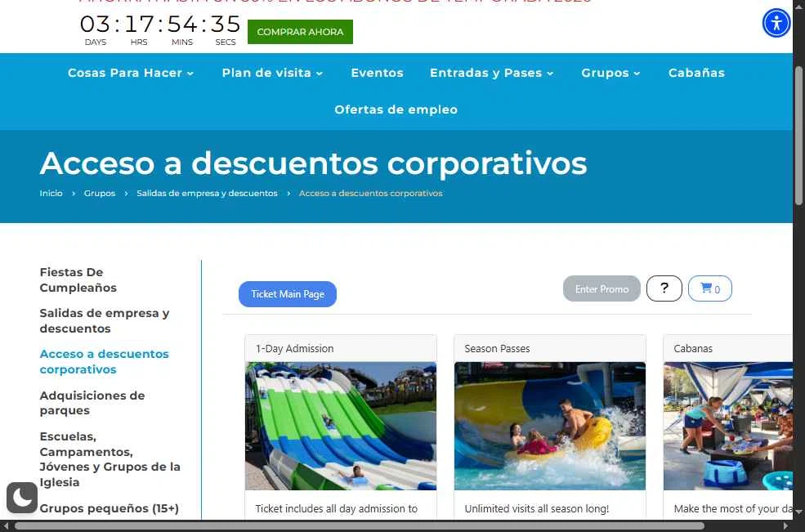Open Salidas de empresa y descuentos sidebar link
805x532 pixels.
click(105, 320)
